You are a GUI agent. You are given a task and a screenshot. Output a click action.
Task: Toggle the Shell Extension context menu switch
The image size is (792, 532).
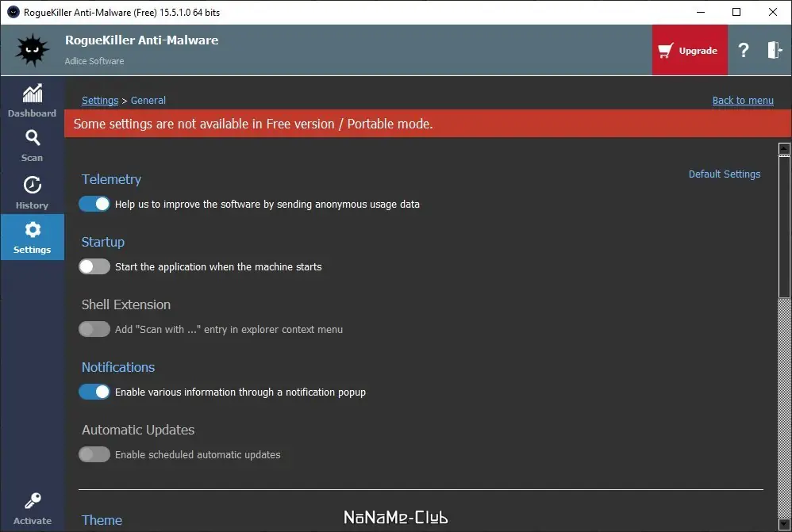point(94,329)
